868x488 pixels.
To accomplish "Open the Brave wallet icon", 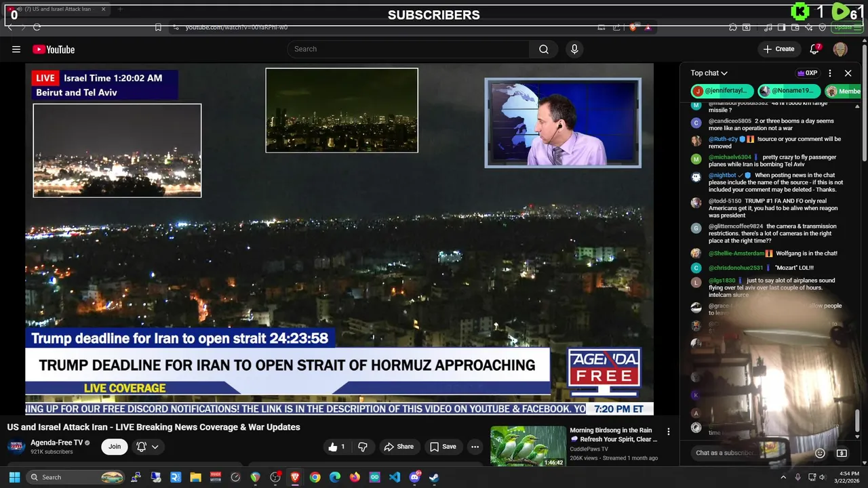I will click(795, 27).
